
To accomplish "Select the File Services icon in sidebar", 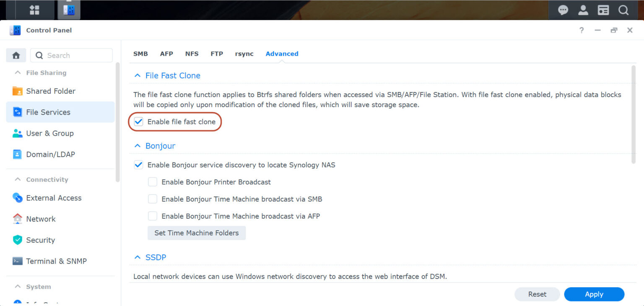I will 17,112.
